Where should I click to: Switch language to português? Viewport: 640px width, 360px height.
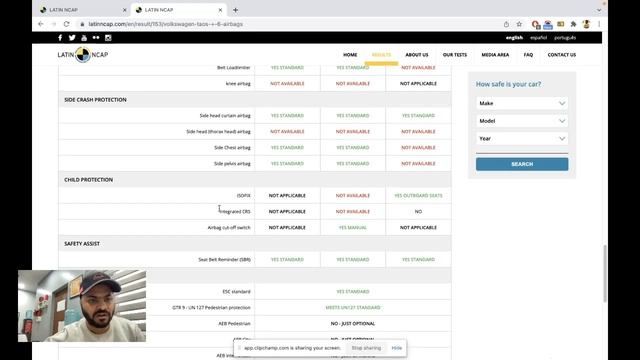pos(565,38)
